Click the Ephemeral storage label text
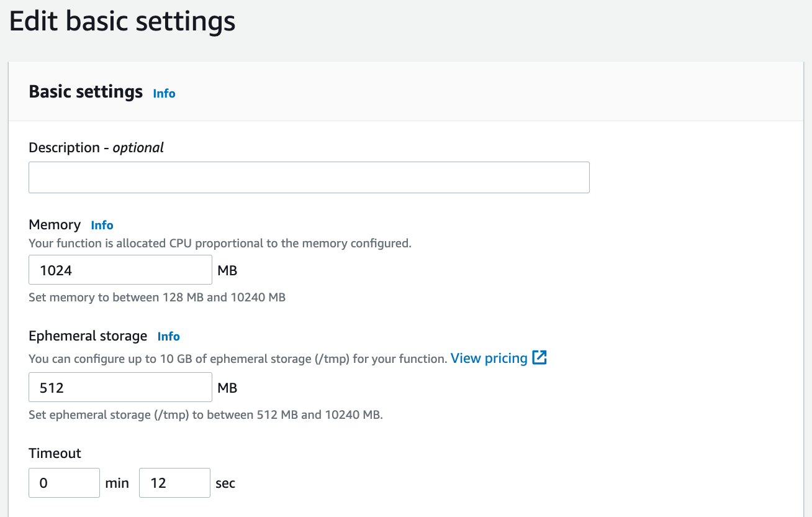Viewport: 812px width, 517px height. [88, 336]
